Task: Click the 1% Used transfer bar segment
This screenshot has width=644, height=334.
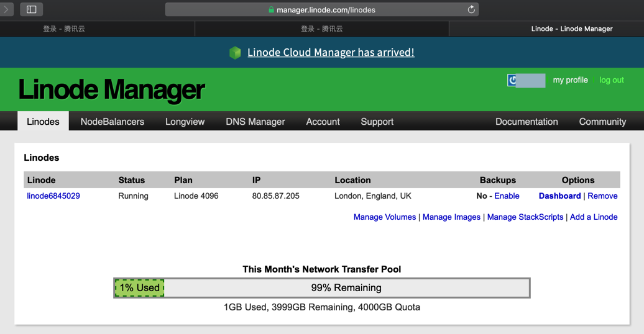Action: coord(139,288)
